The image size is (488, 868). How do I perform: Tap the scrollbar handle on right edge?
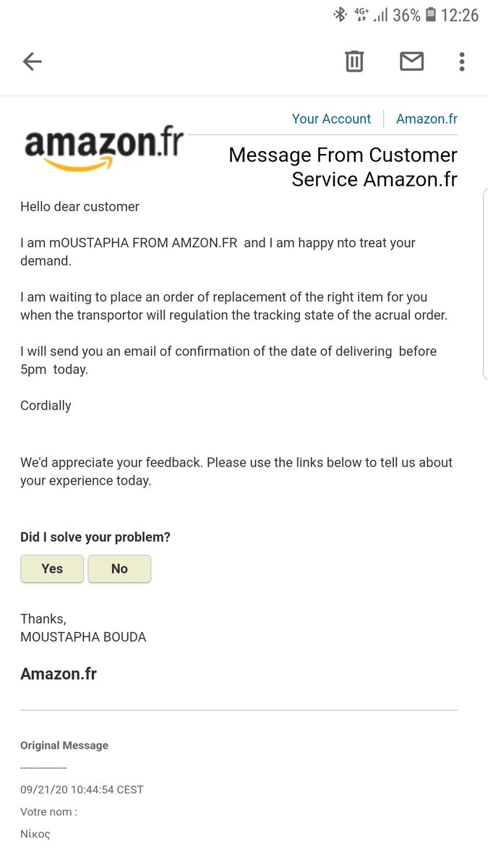485,284
